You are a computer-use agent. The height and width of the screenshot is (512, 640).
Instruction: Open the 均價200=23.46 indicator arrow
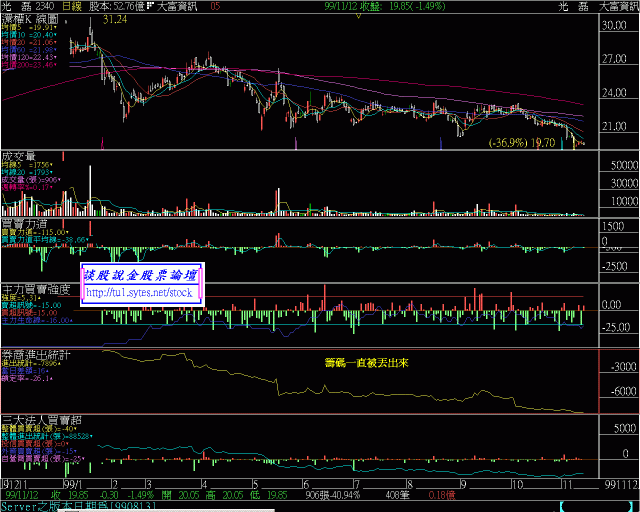pos(55,65)
